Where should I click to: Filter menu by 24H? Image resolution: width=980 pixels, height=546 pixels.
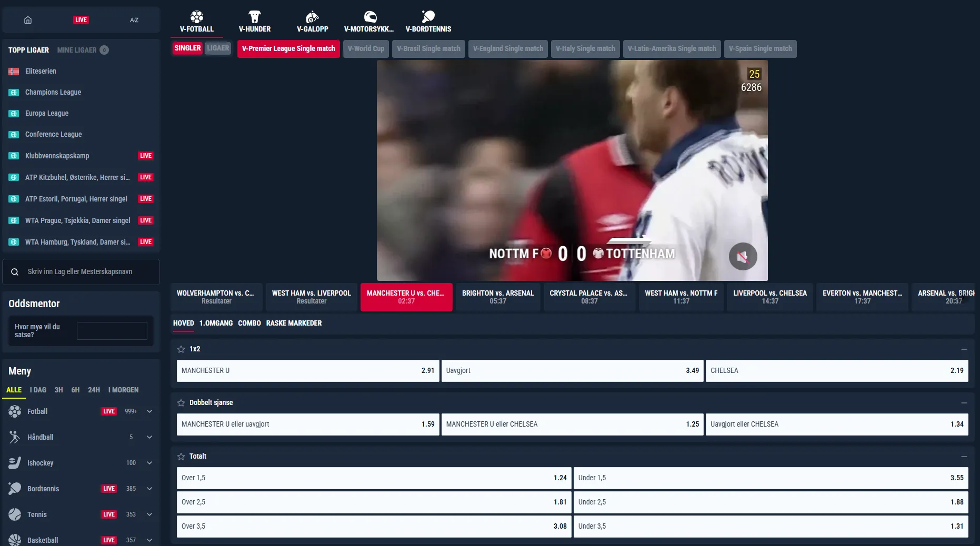94,390
